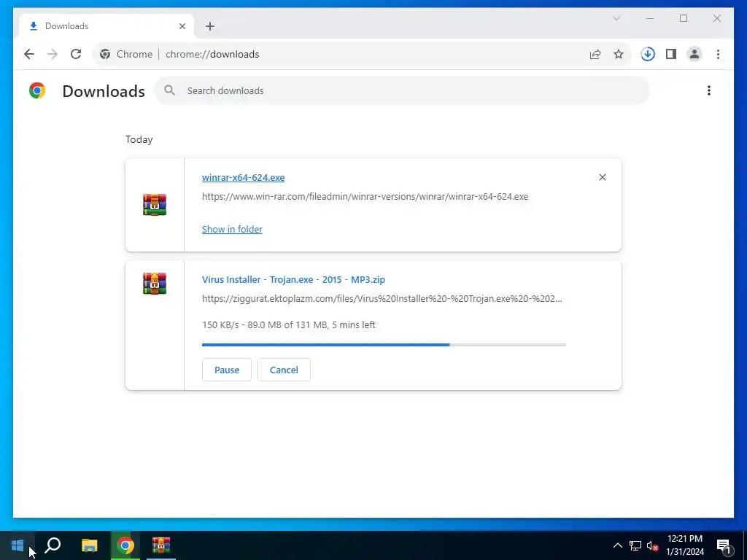Open File Explorer from the taskbar

click(x=89, y=545)
